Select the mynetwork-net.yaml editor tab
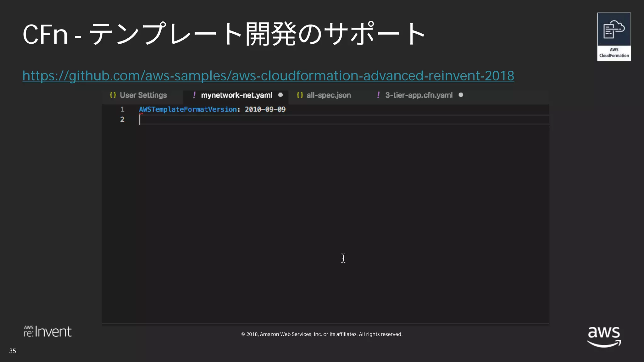 (236, 95)
